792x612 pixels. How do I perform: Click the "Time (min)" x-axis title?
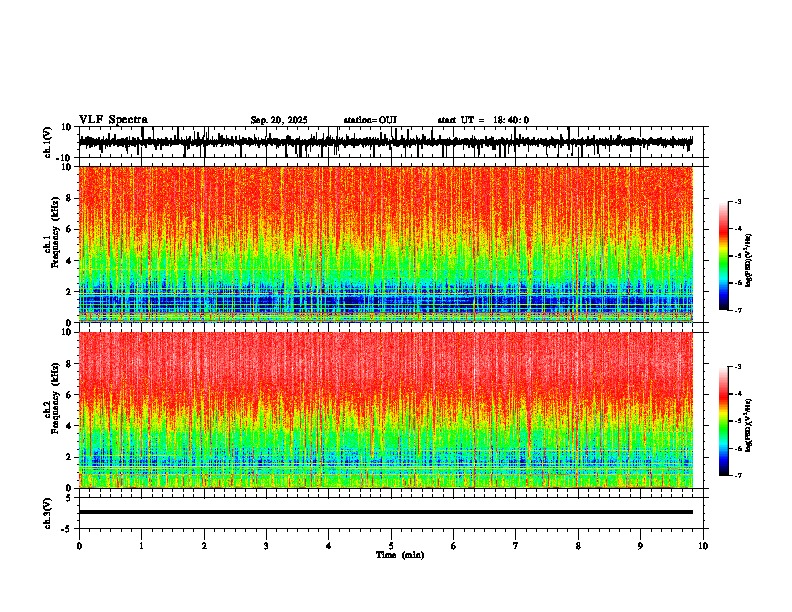click(400, 555)
